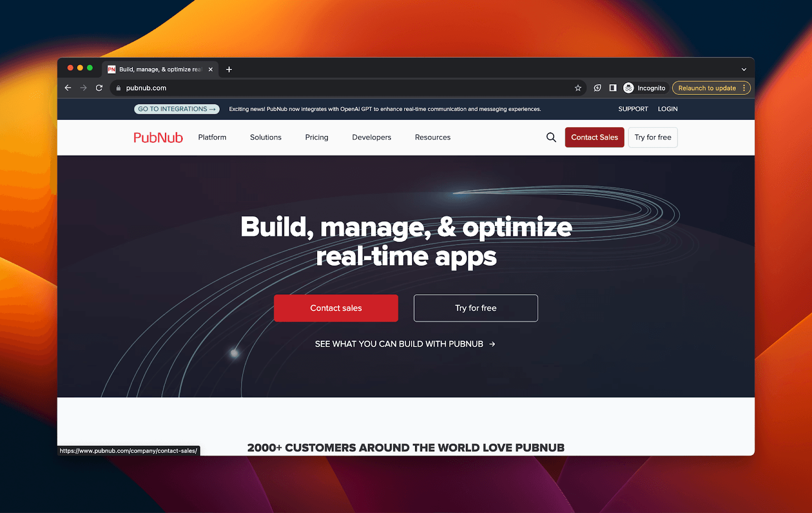The width and height of the screenshot is (812, 513).
Task: Open a new tab with plus icon
Action: pyautogui.click(x=229, y=70)
